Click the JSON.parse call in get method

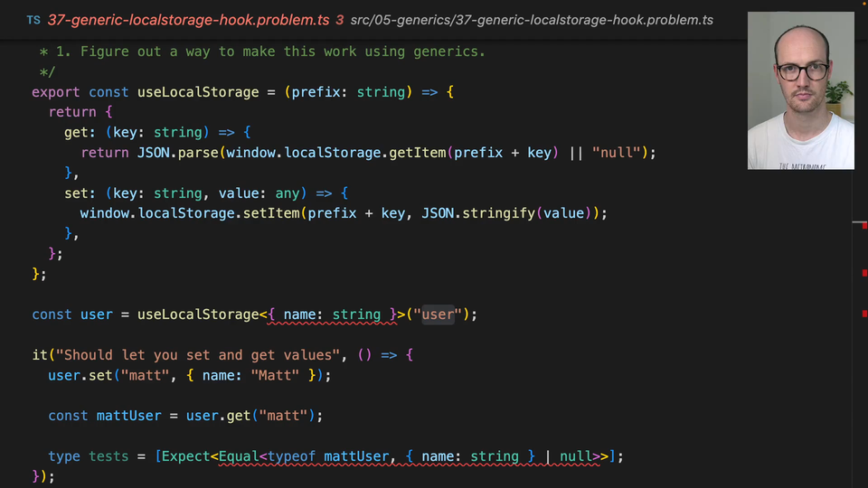point(177,153)
